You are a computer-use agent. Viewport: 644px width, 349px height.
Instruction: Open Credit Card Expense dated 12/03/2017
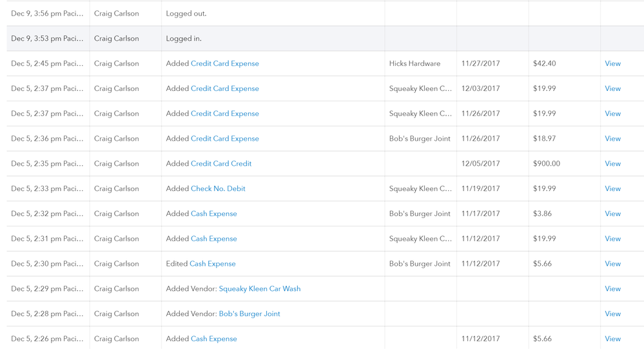pyautogui.click(x=224, y=89)
